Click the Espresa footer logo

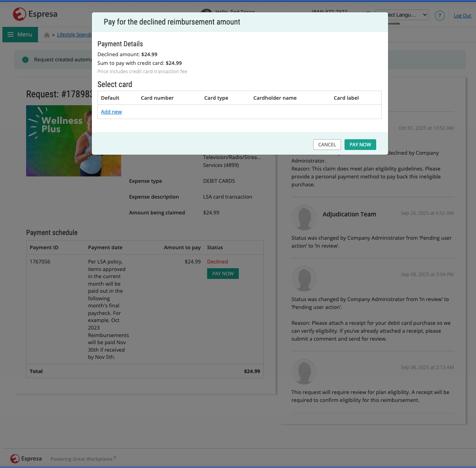[x=26, y=459]
